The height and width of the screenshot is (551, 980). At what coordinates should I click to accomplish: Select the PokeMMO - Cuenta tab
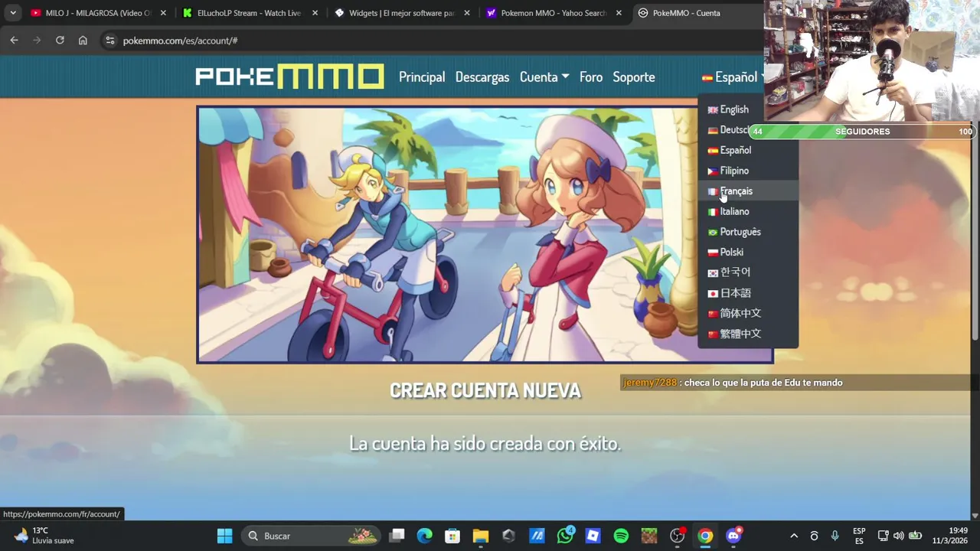(x=697, y=13)
